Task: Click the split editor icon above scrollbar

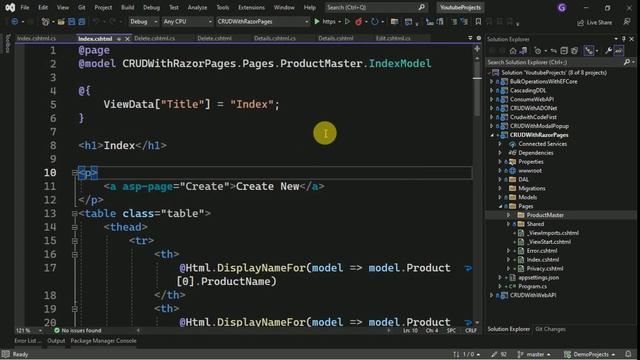Action: click(x=477, y=49)
